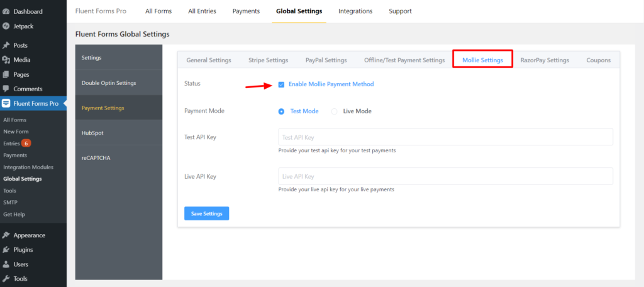Viewport: 644px width, 287px height.
Task: Click the Posts pushpin icon
Action: coord(6,45)
